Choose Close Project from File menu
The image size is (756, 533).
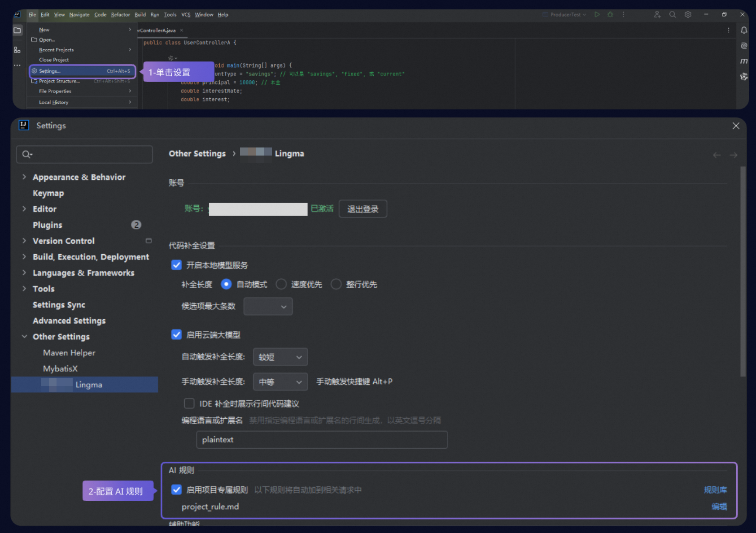coord(82,60)
